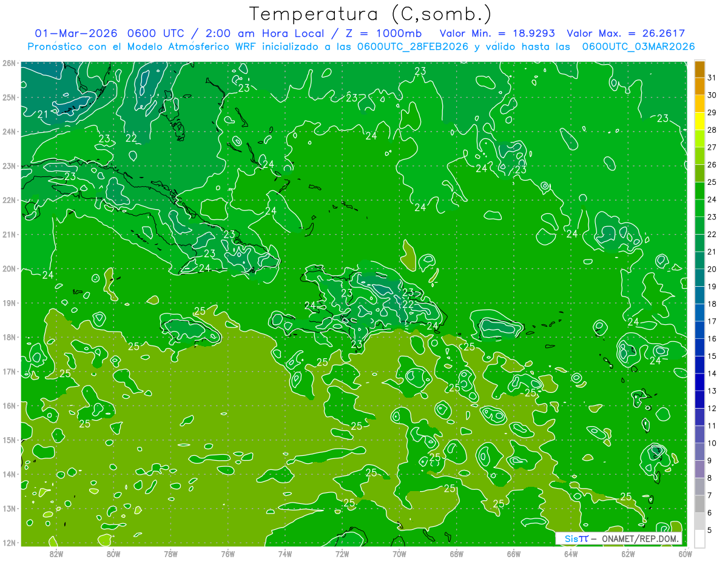Screen dimensions: 728x562
Task: Click the color bar segment between 10 and 11
Action: click(699, 435)
